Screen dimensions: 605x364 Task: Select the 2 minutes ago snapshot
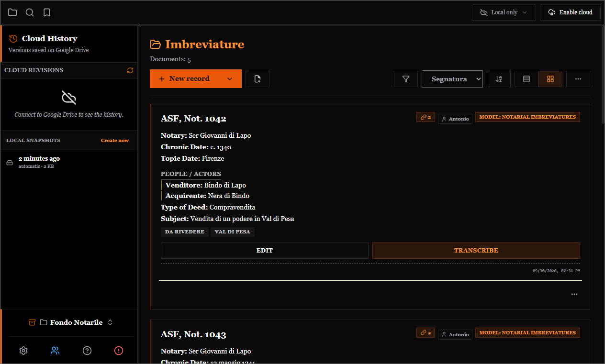pos(69,162)
